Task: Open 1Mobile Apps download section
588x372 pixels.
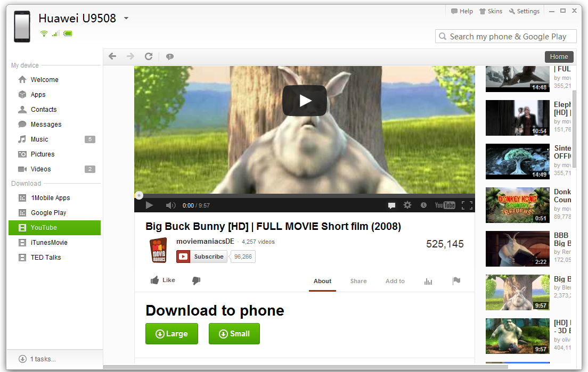Action: tap(55, 198)
